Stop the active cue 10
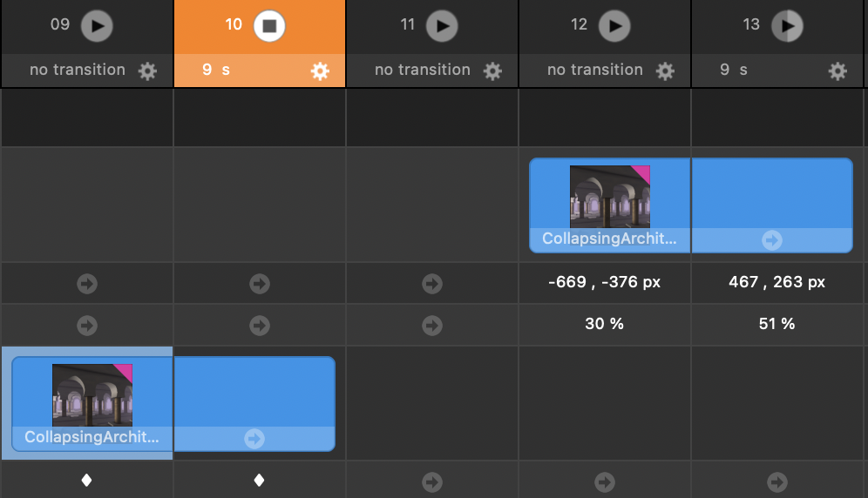Viewport: 868px width, 498px height. [x=269, y=25]
